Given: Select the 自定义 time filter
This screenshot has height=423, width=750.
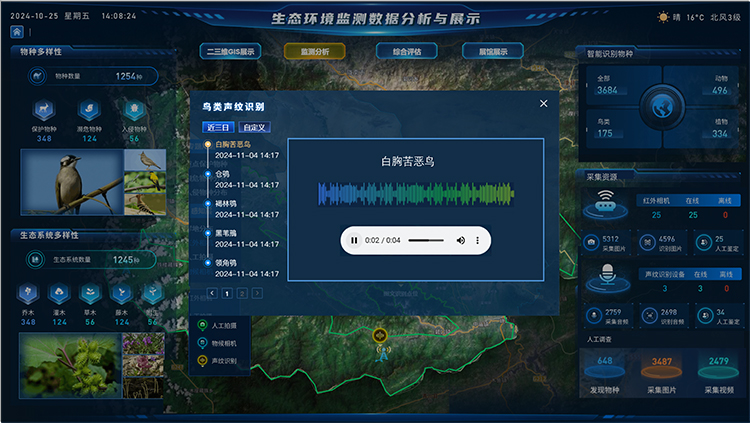Looking at the screenshot, I should tap(254, 127).
